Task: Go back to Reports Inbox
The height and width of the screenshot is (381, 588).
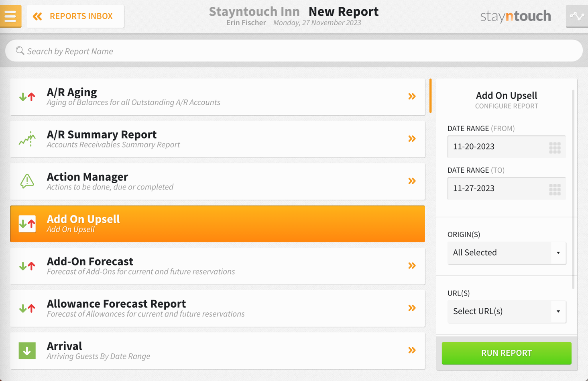Action: [x=75, y=16]
